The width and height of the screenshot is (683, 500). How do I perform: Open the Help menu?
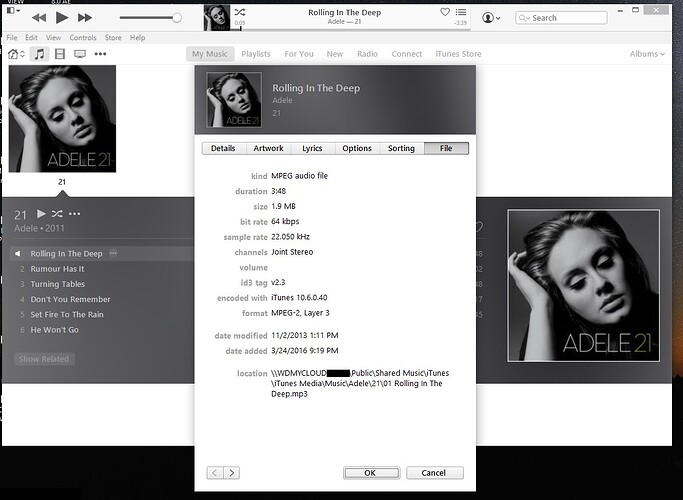[137, 38]
